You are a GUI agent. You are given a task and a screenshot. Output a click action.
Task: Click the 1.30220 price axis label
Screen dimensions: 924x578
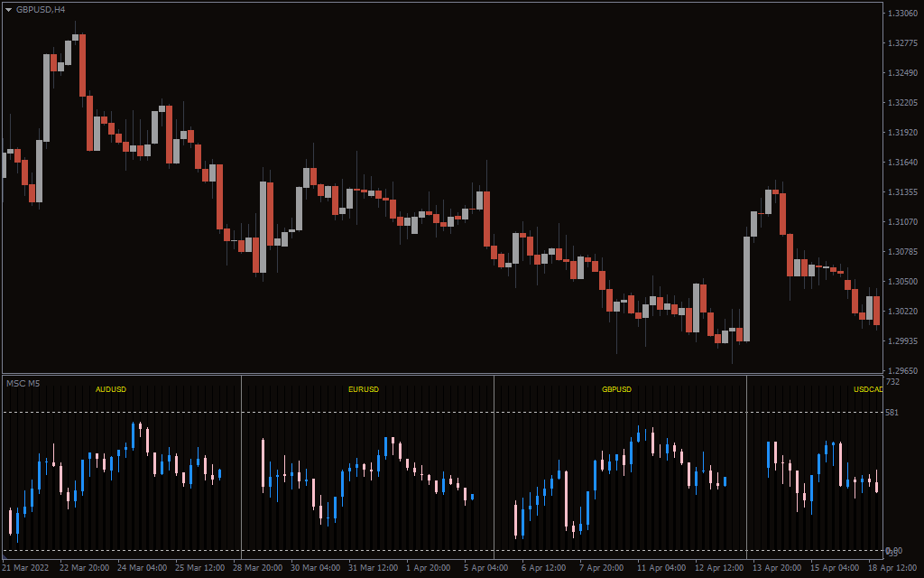tap(902, 312)
